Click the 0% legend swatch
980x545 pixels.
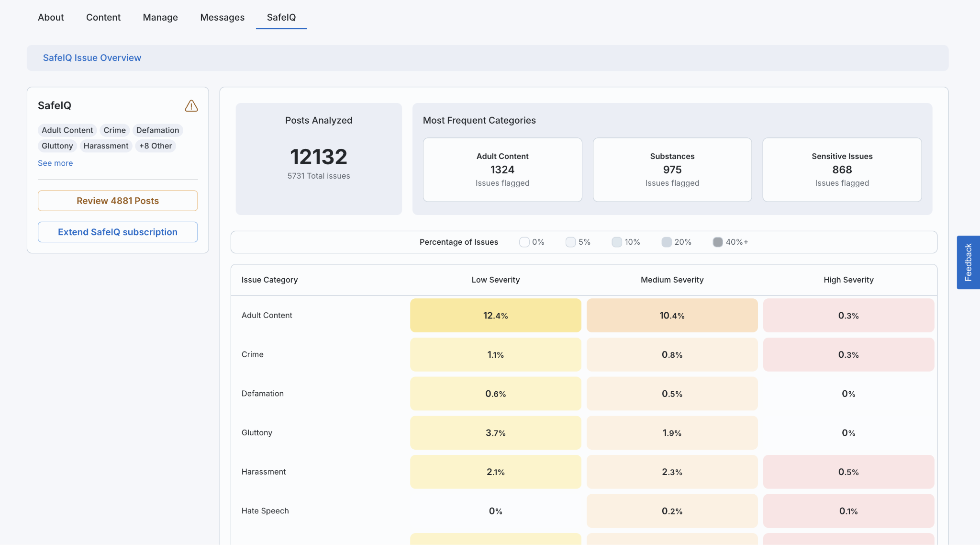click(524, 242)
